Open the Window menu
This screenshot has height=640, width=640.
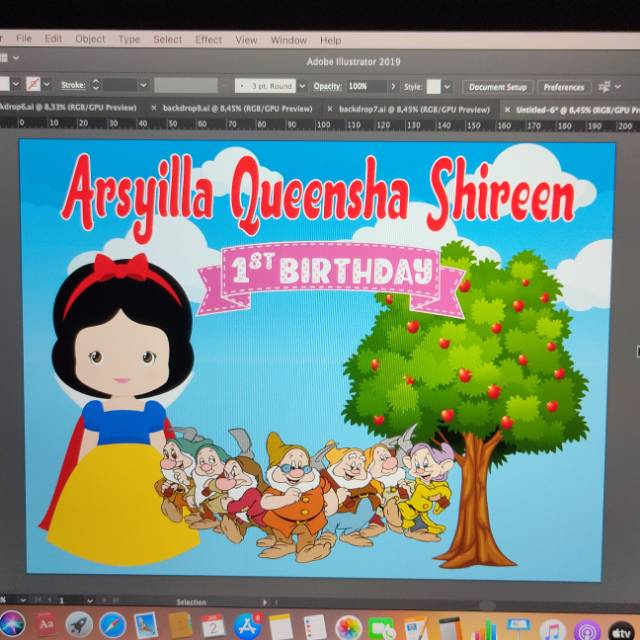(x=289, y=40)
